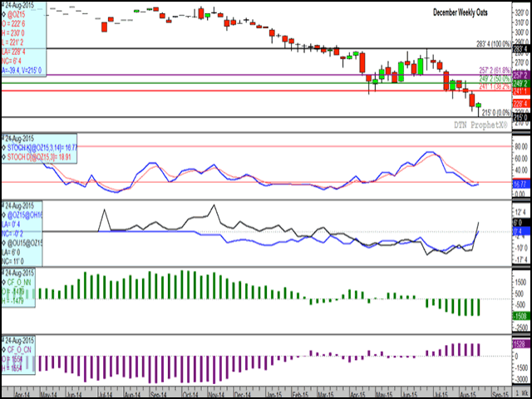The height and width of the screenshot is (399, 532).
Task: Click the diamond marker beside CF_O_CN
Action: (3, 348)
